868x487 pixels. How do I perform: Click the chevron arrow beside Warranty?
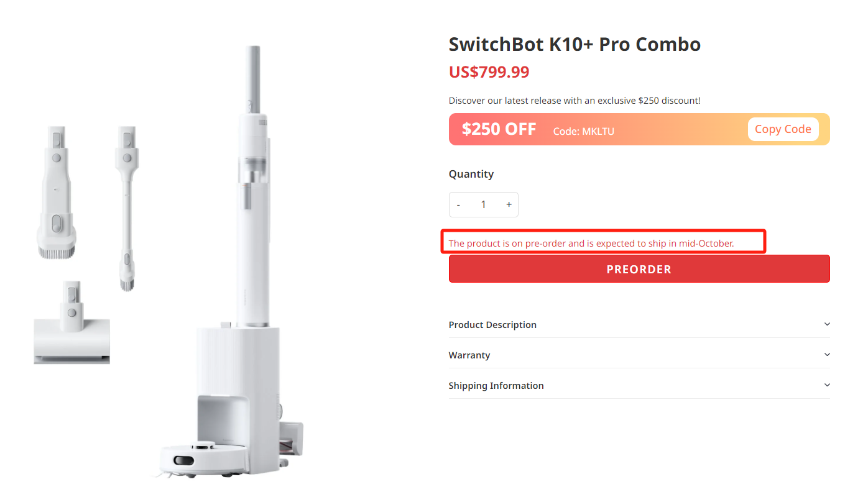pyautogui.click(x=827, y=355)
